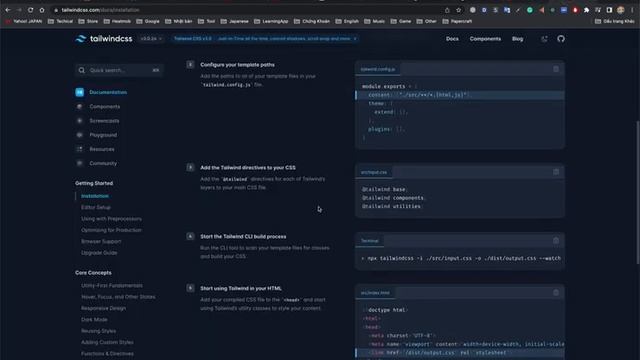Screen dimensions: 640x360
Task: Open Utility-First Fundamentals
Action: 112,286
